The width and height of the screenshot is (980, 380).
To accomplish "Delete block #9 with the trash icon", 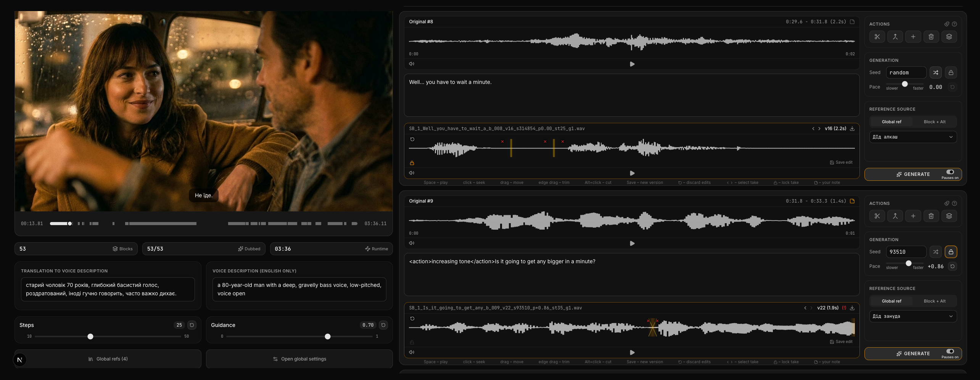I will (931, 216).
